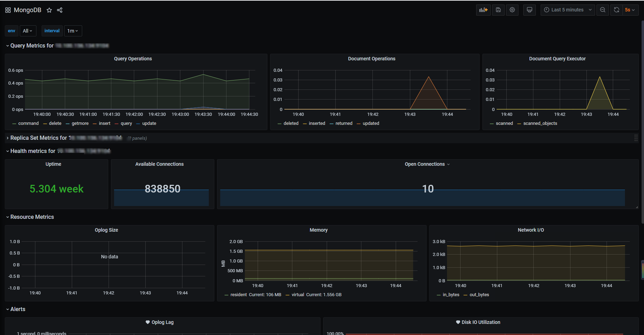Zoom out the time range

pyautogui.click(x=603, y=10)
